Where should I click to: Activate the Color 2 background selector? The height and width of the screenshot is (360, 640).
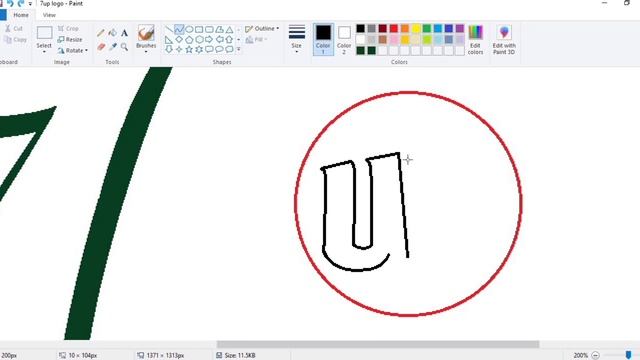(344, 40)
